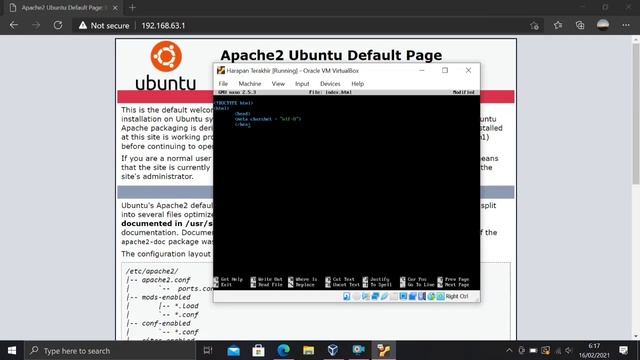Click the recording indicator in VirtualBox status bar

tap(412, 296)
